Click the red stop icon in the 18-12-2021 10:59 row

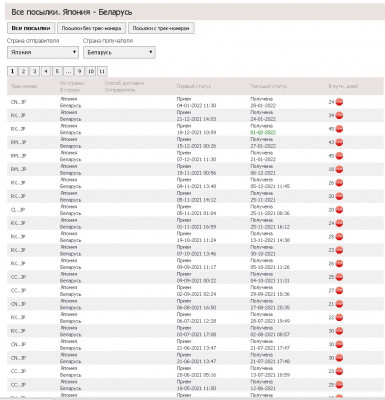[339, 129]
